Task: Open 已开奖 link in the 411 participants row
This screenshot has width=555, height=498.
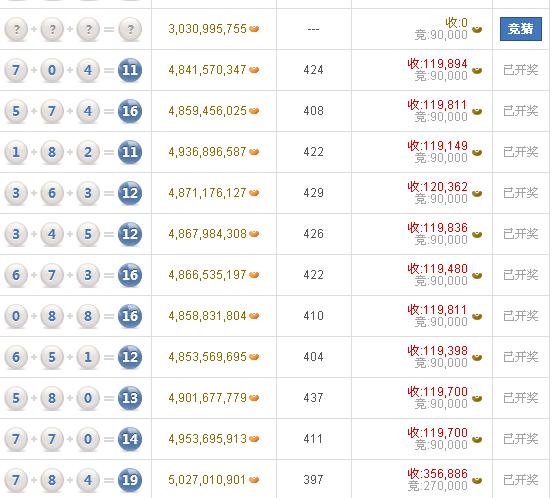Action: tap(520, 439)
